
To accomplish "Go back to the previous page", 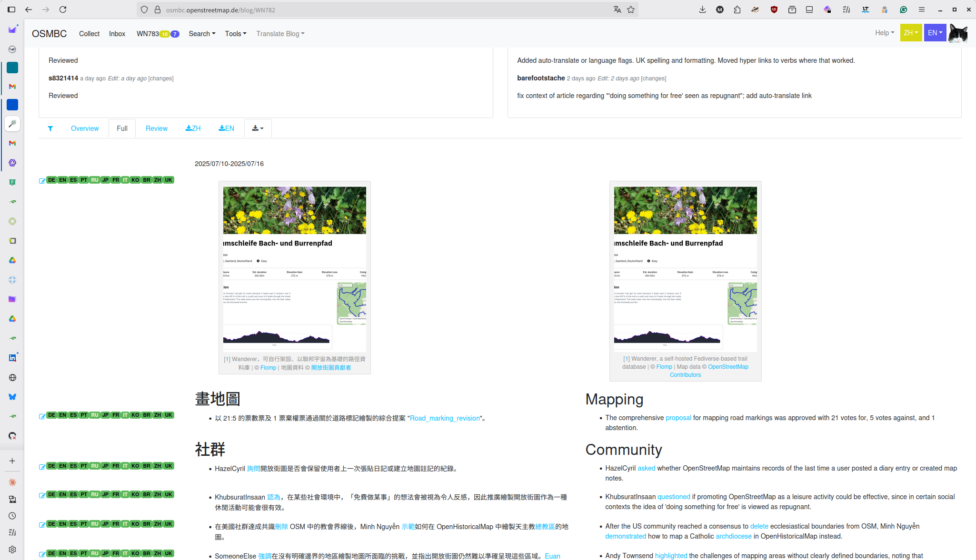I will click(x=29, y=10).
